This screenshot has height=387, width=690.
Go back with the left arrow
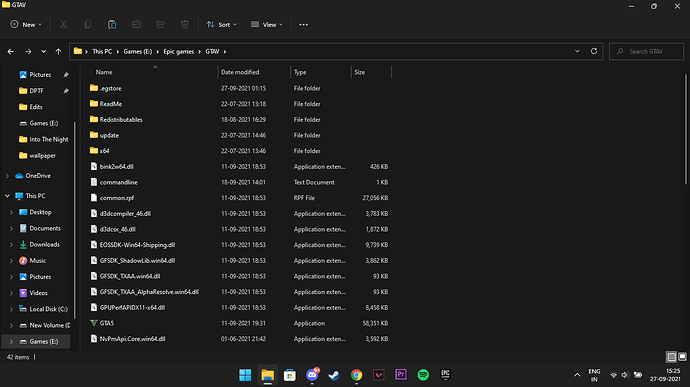(x=11, y=52)
